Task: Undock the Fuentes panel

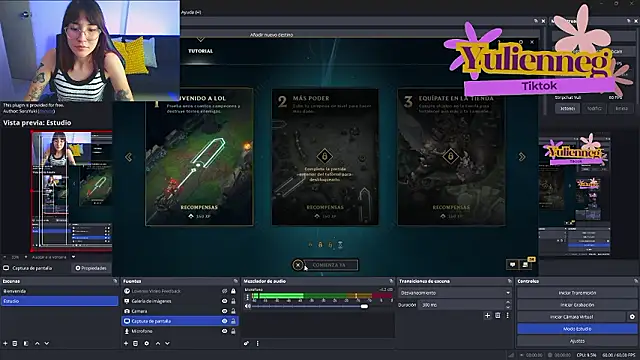Action: (236, 281)
